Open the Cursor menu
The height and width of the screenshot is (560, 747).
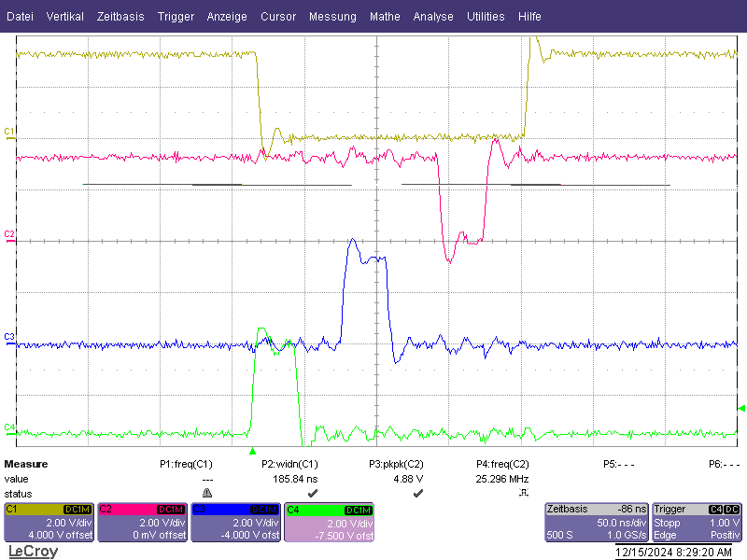[278, 17]
